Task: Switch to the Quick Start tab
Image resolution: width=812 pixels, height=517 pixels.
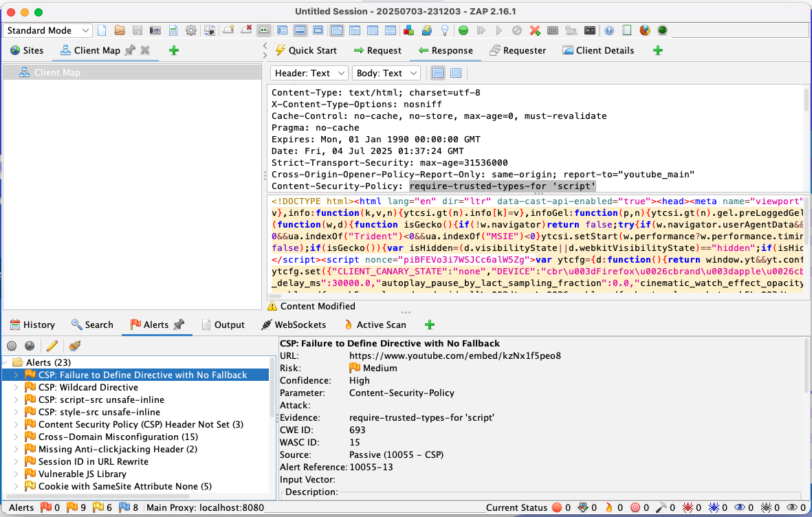Action: click(x=306, y=50)
